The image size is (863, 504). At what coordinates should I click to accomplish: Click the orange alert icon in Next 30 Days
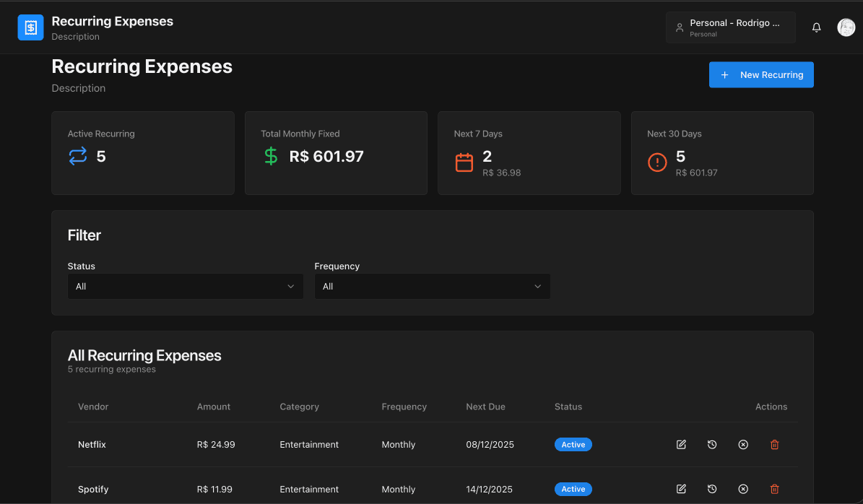click(657, 162)
